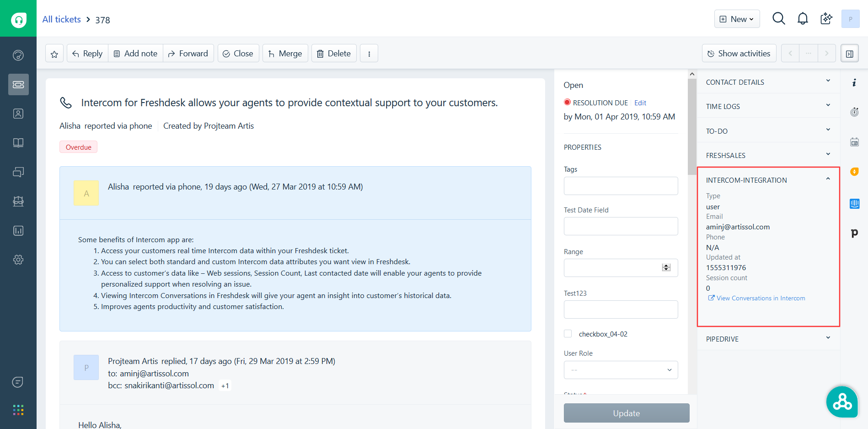The image size is (868, 429).
Task: Click the Overdue status badge
Action: [x=78, y=147]
